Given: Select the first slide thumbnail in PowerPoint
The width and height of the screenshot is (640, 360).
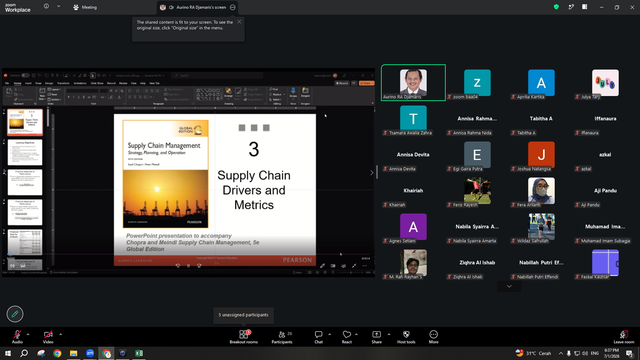Looking at the screenshot, I should point(25,122).
